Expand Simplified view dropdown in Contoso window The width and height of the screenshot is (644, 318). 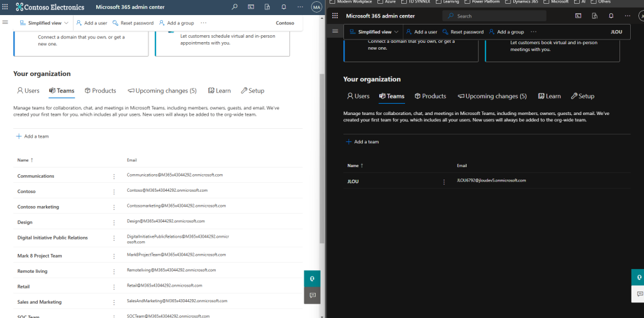pos(44,23)
